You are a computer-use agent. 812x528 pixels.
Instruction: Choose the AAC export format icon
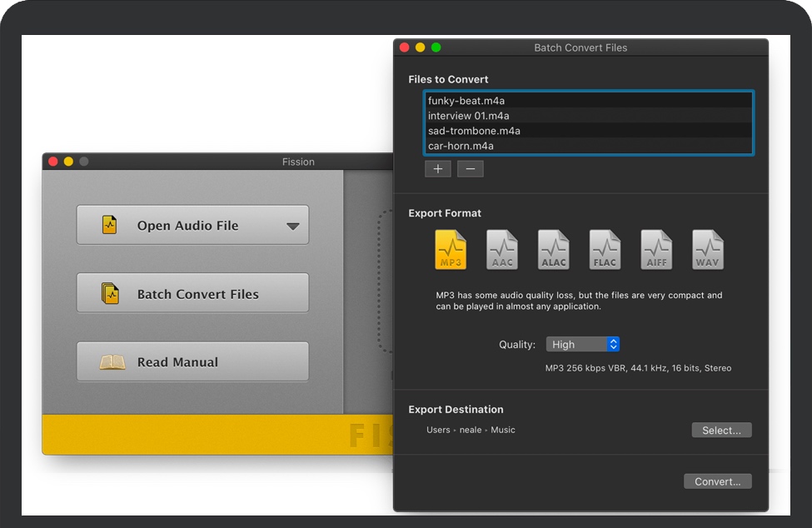502,250
